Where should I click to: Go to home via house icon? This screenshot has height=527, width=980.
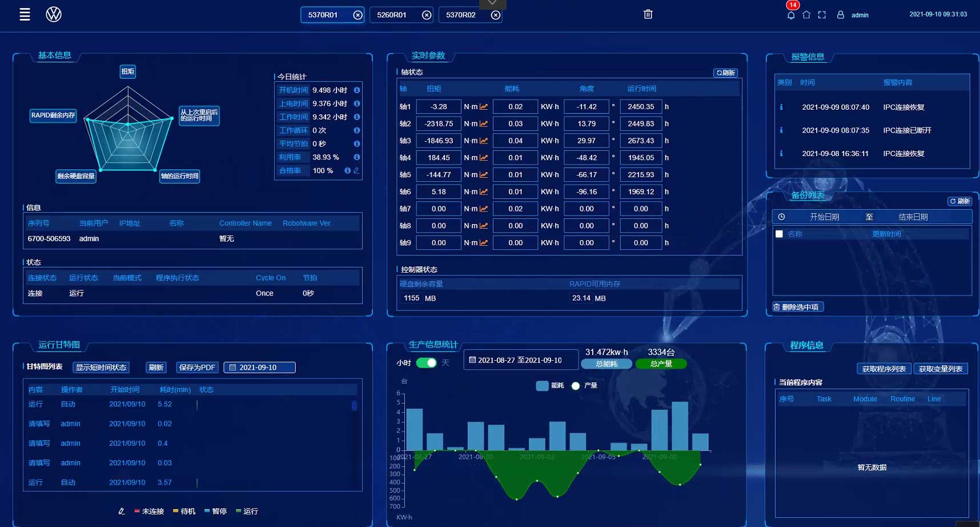pos(806,15)
